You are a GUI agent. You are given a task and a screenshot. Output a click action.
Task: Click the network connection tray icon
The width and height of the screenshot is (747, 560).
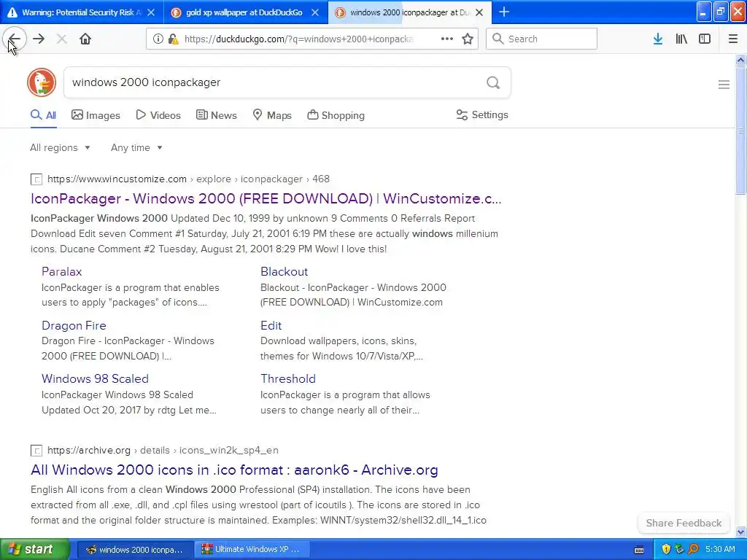(x=679, y=549)
